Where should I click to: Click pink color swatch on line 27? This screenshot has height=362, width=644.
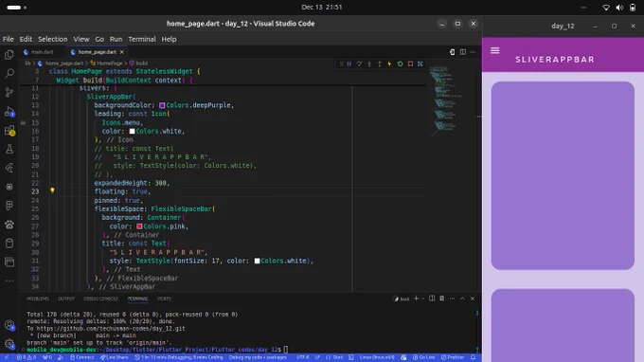click(139, 226)
